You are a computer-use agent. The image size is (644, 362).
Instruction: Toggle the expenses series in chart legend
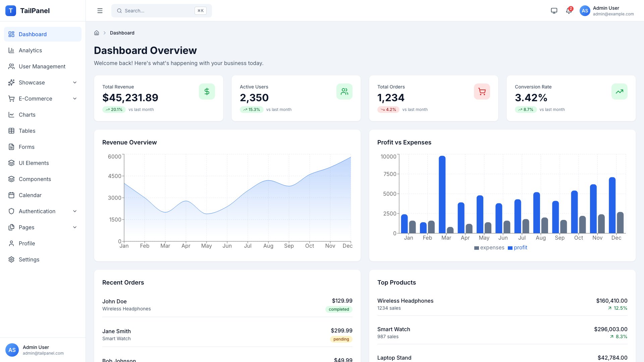tap(489, 247)
